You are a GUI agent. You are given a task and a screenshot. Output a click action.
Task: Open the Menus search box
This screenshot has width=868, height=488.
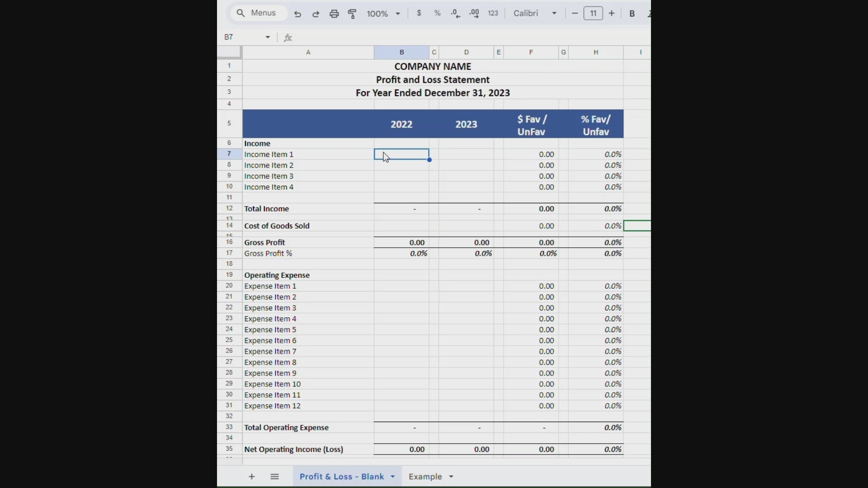pyautogui.click(x=259, y=13)
